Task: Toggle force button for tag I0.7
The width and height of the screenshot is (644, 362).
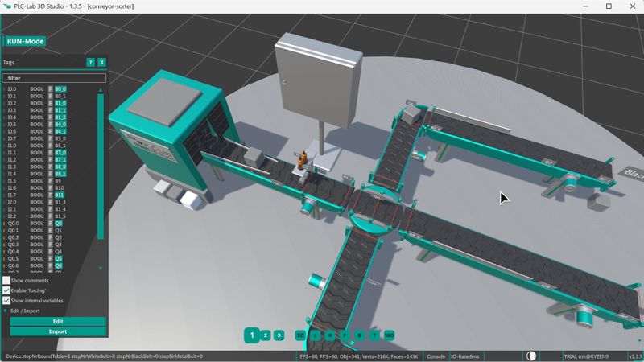Action: coord(51,138)
